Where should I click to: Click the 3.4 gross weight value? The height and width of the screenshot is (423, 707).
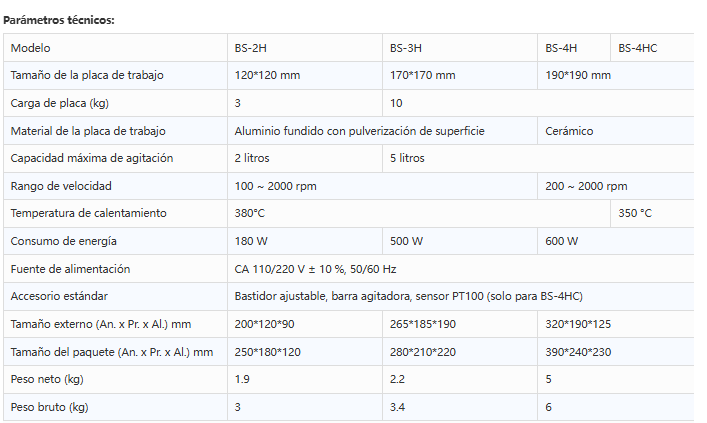click(398, 407)
